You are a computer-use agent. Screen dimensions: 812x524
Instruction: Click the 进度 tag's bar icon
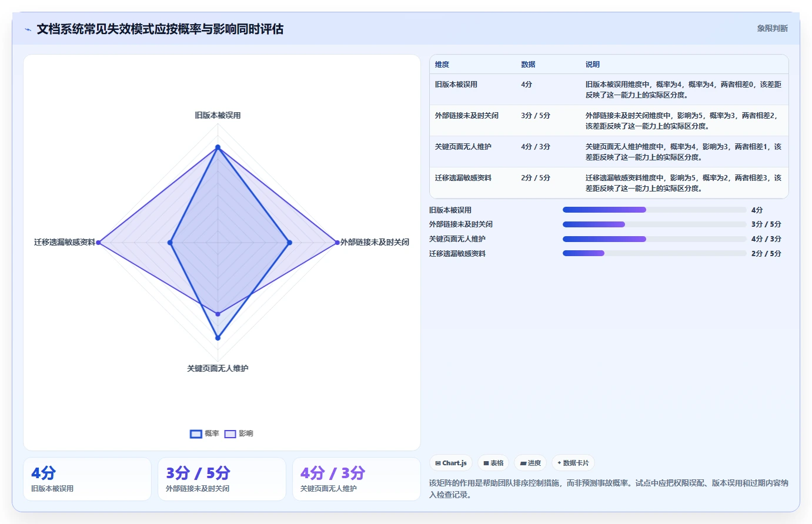pos(523,463)
